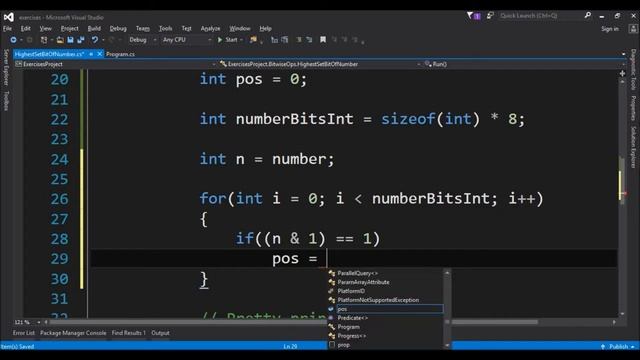The height and width of the screenshot is (360, 640).
Task: Open the Build menu
Action: point(94,29)
